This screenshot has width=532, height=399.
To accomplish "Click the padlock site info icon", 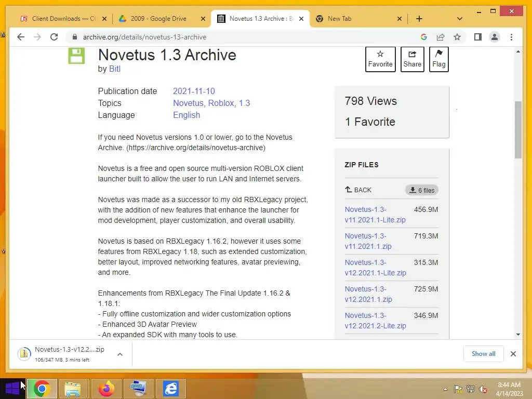I will click(x=75, y=37).
